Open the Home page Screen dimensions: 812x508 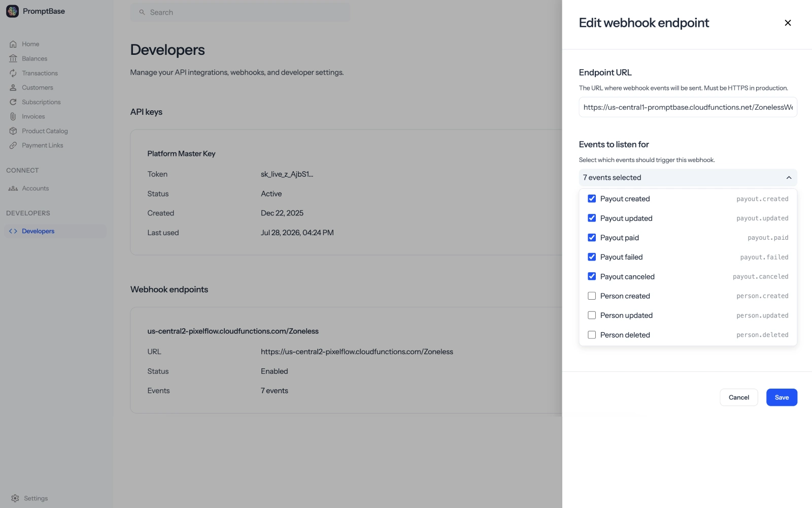(30, 44)
